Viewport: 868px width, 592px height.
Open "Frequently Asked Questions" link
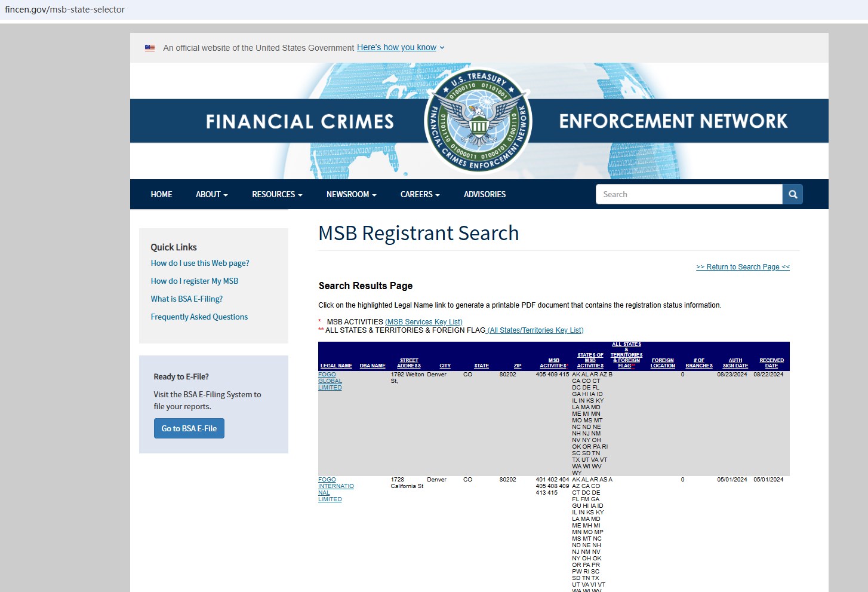(x=199, y=317)
